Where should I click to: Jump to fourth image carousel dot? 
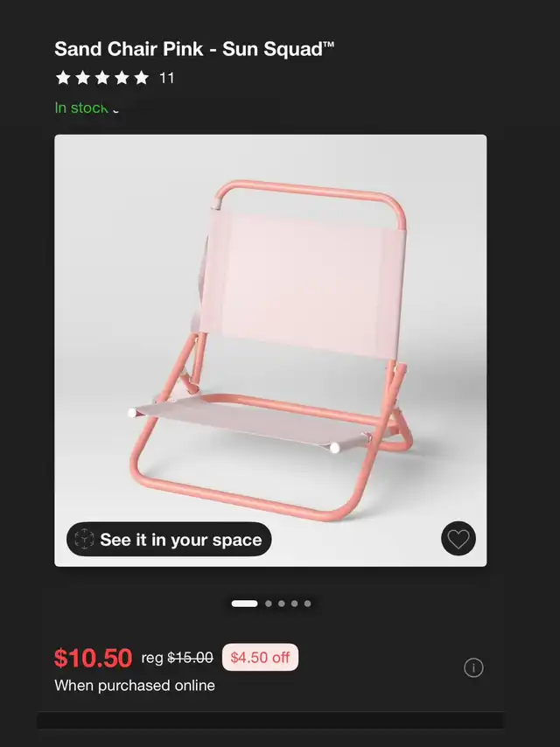click(x=295, y=604)
